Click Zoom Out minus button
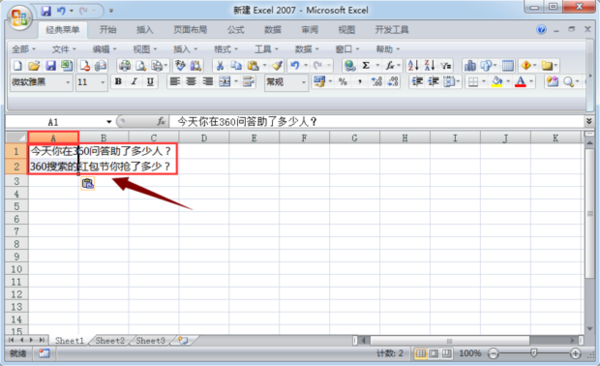Screen dimensions: 600x366 (x=493, y=353)
